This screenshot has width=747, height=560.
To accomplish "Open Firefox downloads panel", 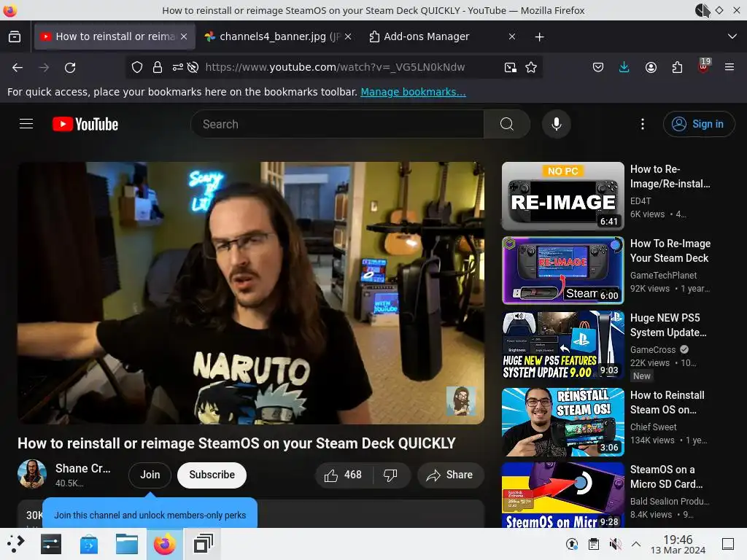I will [624, 68].
